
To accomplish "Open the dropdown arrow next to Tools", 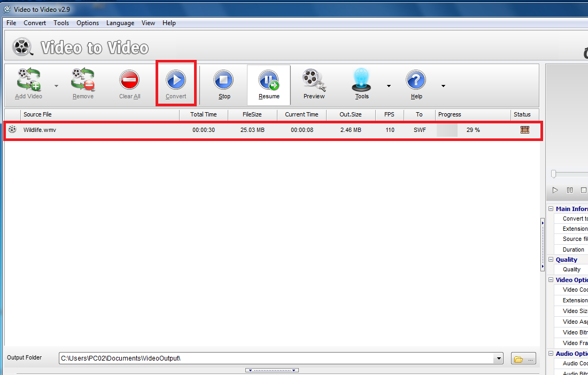I will tap(389, 86).
